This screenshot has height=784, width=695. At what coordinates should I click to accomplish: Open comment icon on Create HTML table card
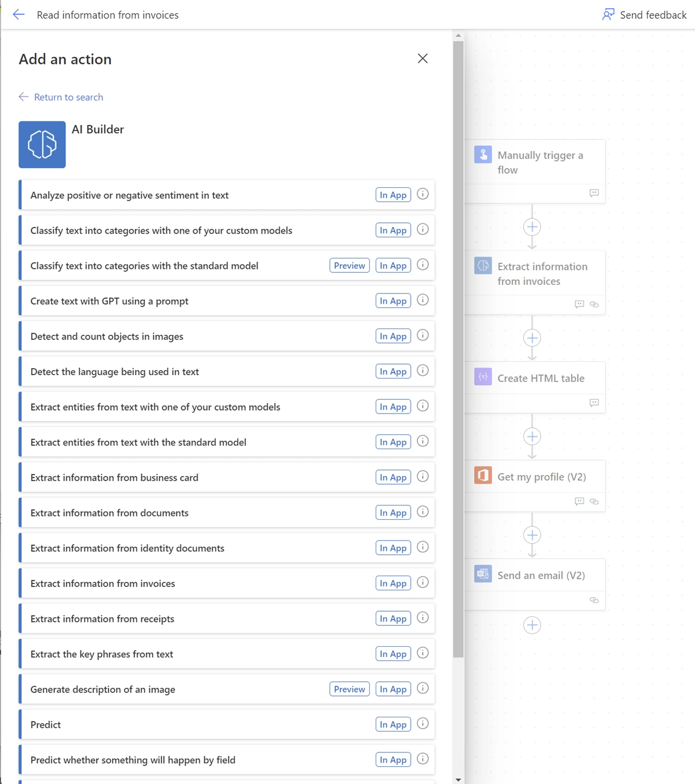click(594, 403)
